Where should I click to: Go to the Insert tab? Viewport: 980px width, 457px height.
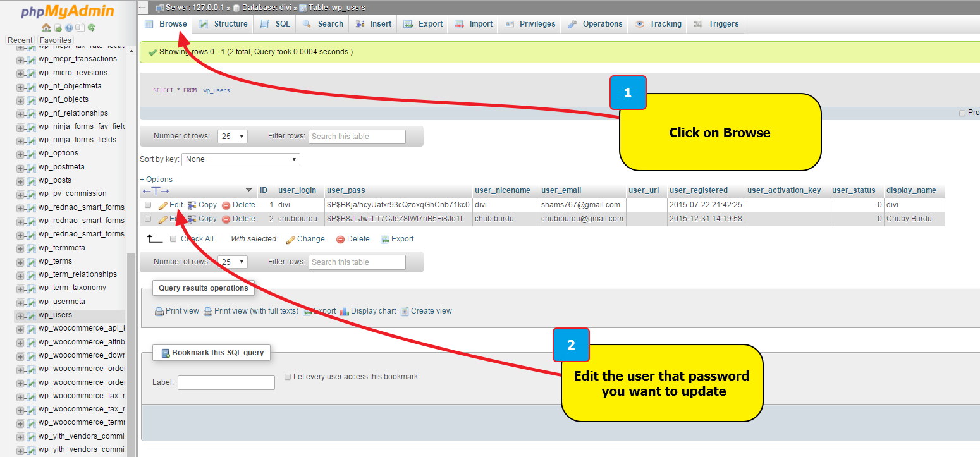tap(374, 24)
